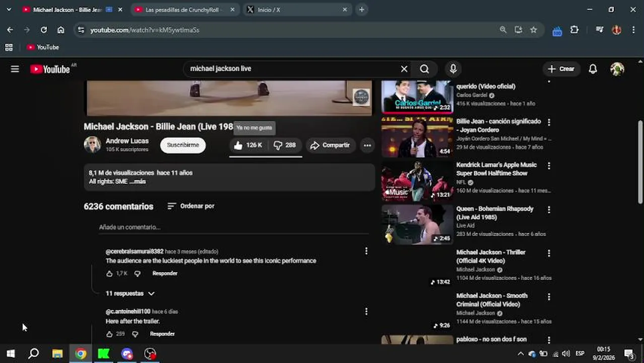Open Windows taskbar search
The image size is (644, 363).
(34, 354)
